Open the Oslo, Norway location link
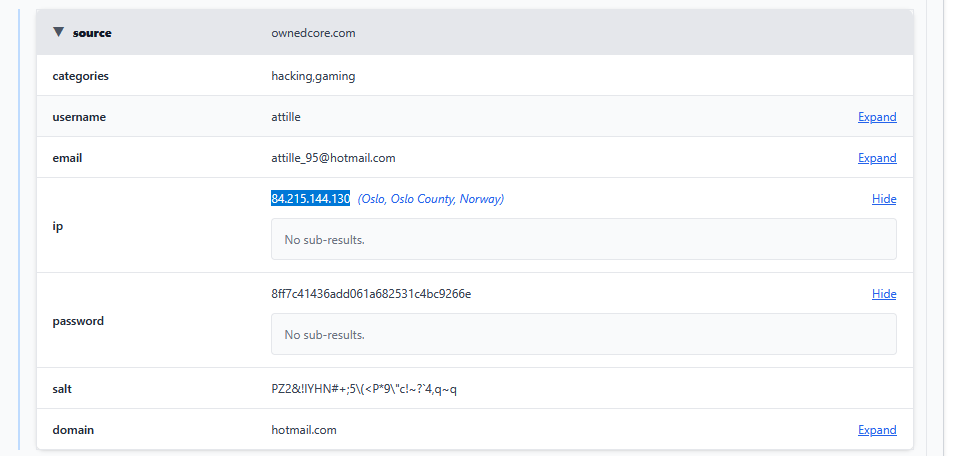This screenshot has height=456, width=954. [x=430, y=199]
